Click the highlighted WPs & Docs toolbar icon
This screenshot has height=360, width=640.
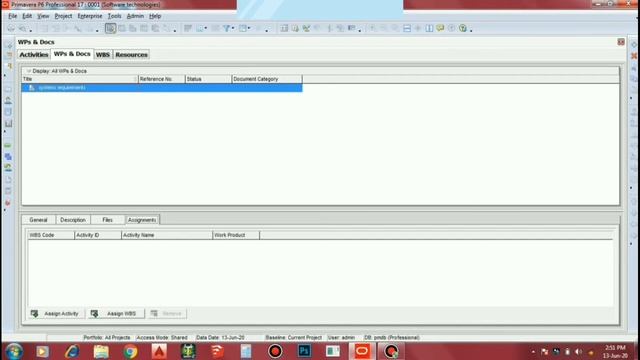click(110, 28)
